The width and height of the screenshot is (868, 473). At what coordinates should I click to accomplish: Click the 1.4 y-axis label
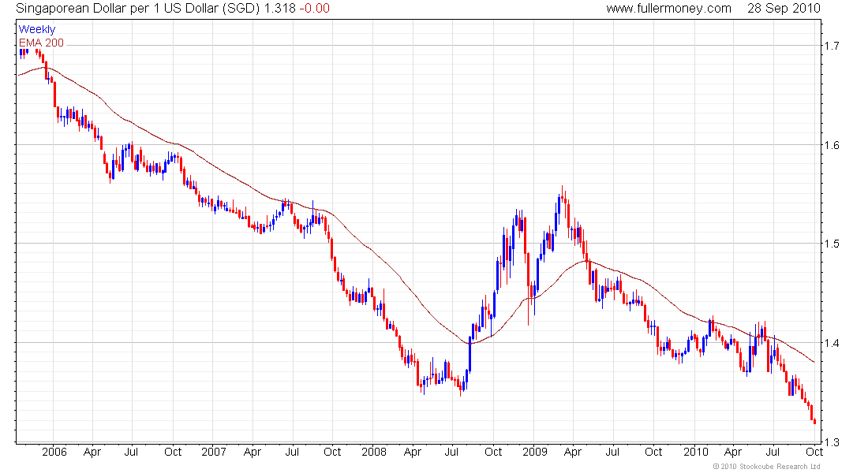point(832,342)
